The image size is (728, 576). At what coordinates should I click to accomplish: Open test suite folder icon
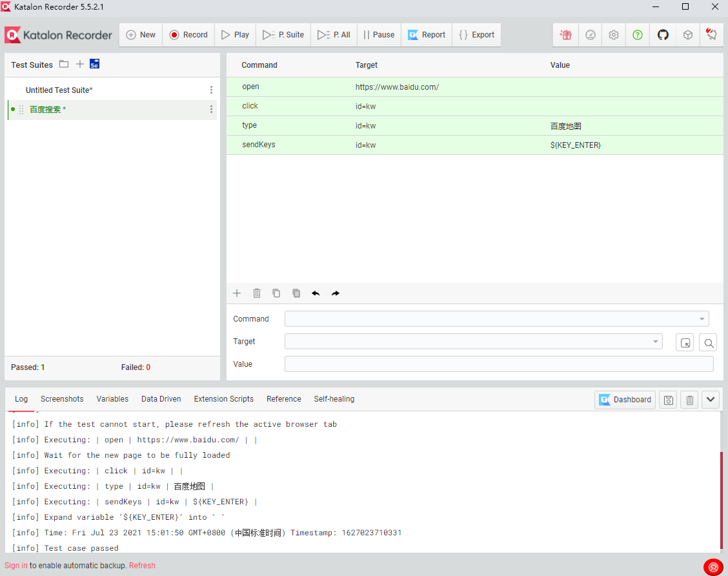click(64, 64)
